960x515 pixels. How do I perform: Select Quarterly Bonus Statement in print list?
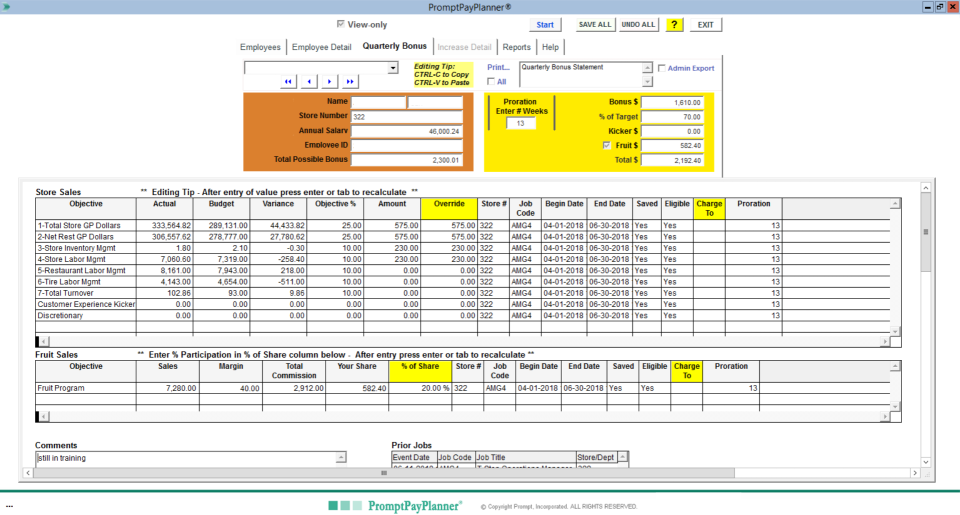[562, 67]
